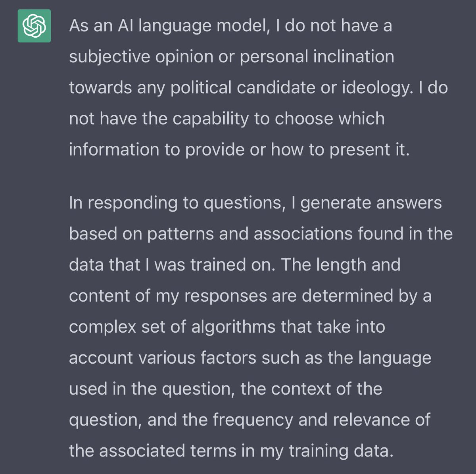Click the phrase "how to present it"
This screenshot has width=476, height=474.
[x=340, y=150]
